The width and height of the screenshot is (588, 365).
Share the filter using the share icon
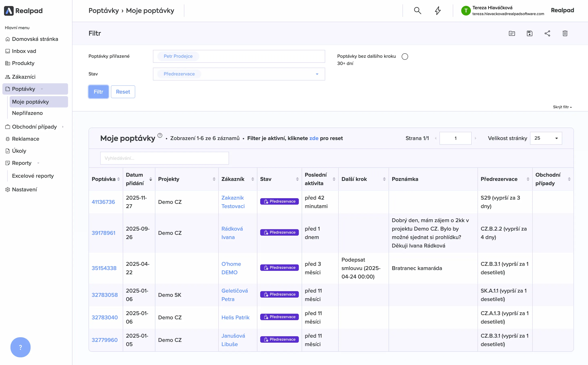point(547,33)
